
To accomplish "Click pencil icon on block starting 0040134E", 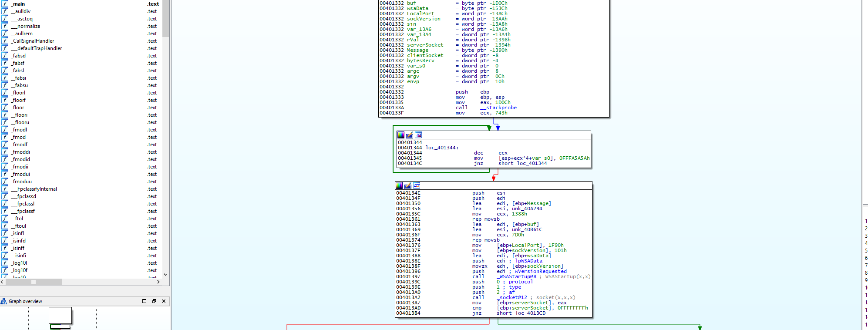I will tap(408, 185).
